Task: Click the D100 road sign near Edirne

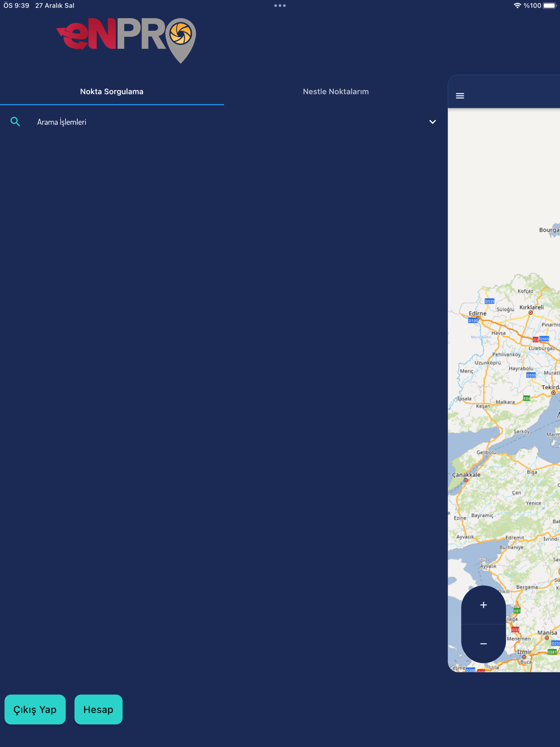Action: coord(473,320)
